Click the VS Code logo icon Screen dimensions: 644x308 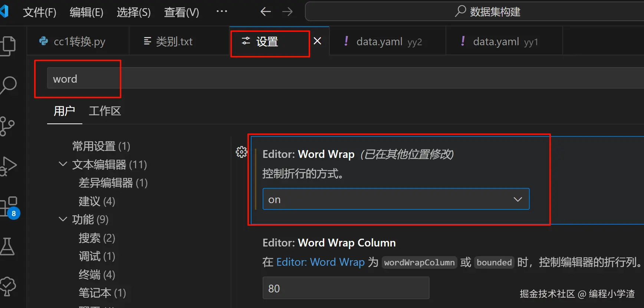[x=4, y=11]
